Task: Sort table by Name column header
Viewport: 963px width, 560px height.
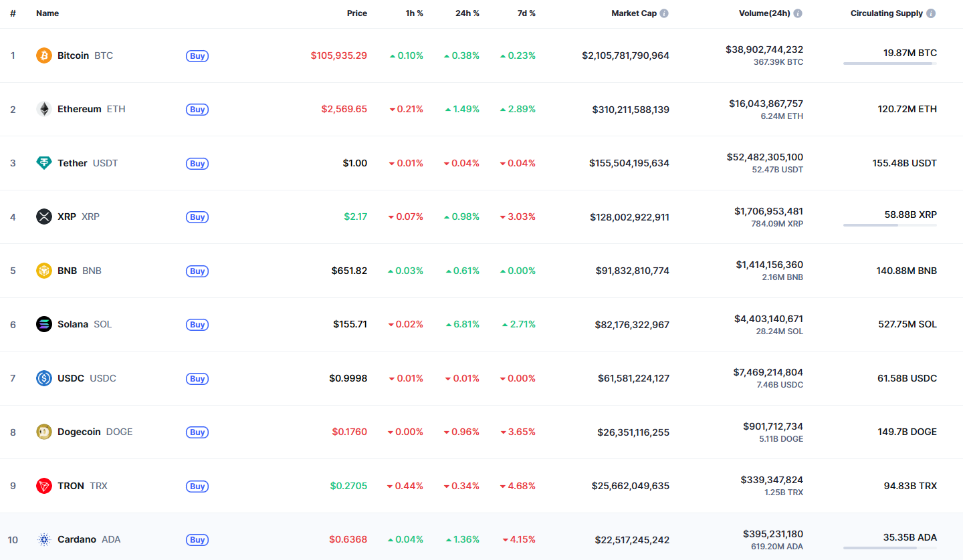Action: click(47, 13)
